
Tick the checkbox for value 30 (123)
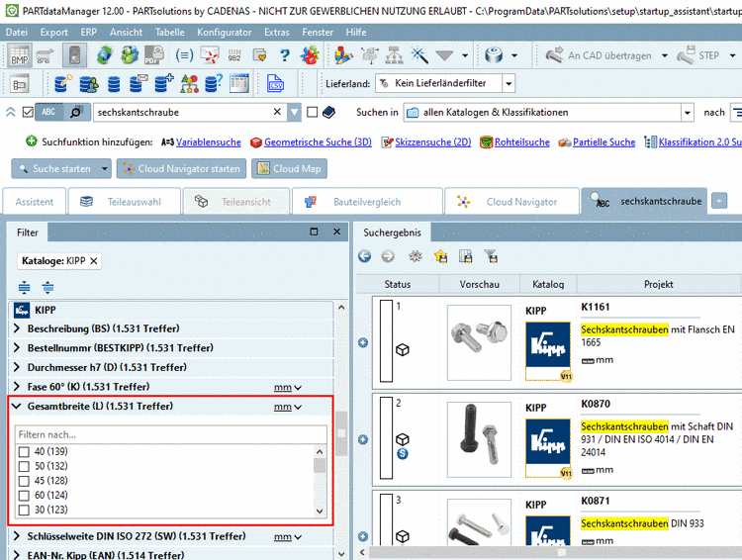(24, 511)
